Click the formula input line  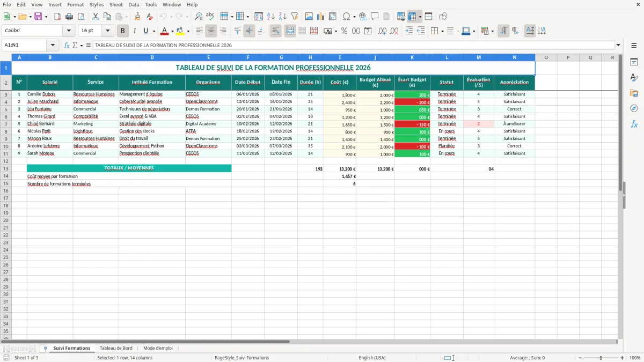353,46
